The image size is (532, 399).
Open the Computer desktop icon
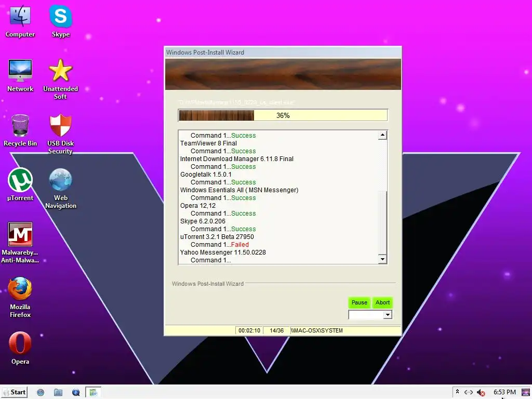(x=20, y=21)
